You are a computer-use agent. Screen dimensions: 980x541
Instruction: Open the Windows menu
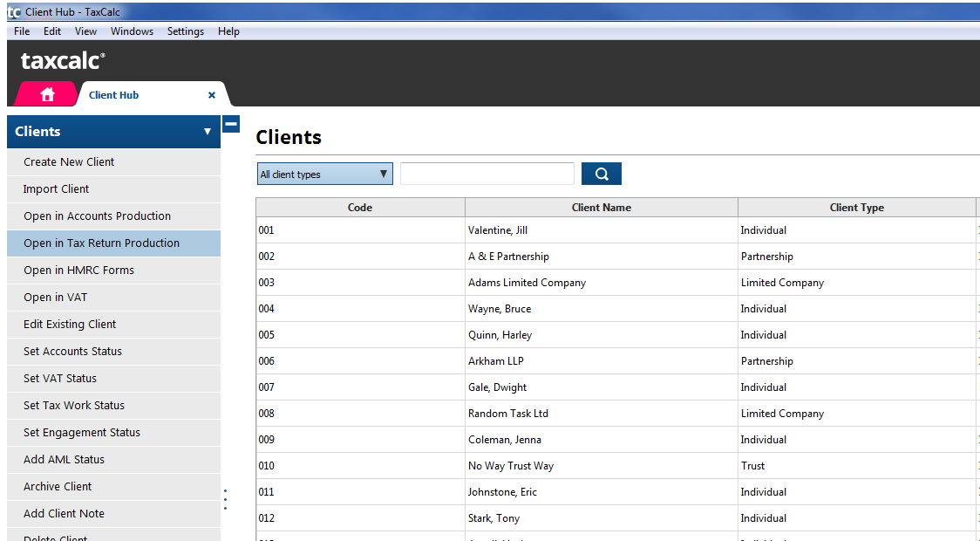132,31
